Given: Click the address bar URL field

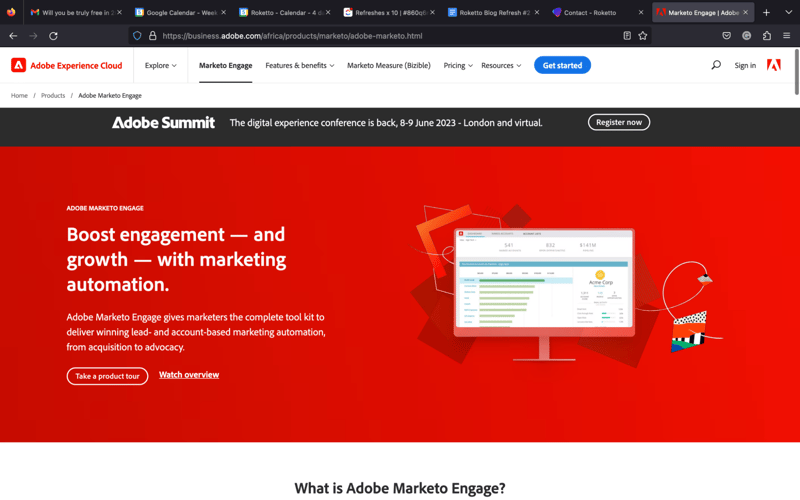Looking at the screenshot, I should coord(388,36).
